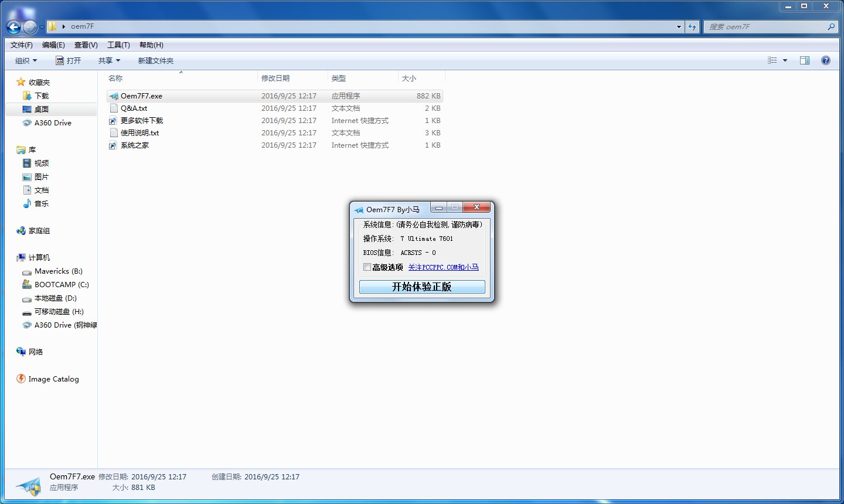Screen dimensions: 844x504
Task: Open the 组织 dropdown menu
Action: tap(26, 60)
